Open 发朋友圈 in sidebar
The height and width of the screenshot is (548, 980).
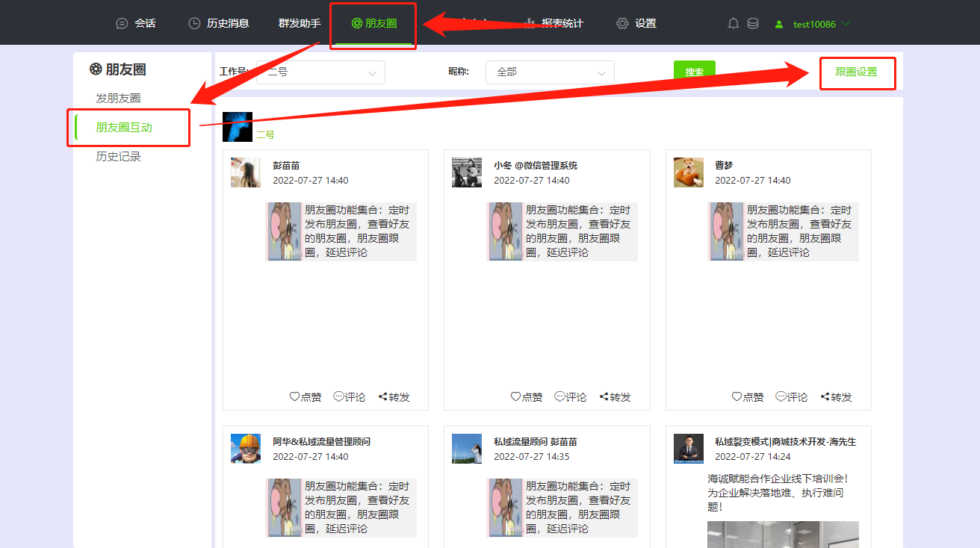(118, 99)
